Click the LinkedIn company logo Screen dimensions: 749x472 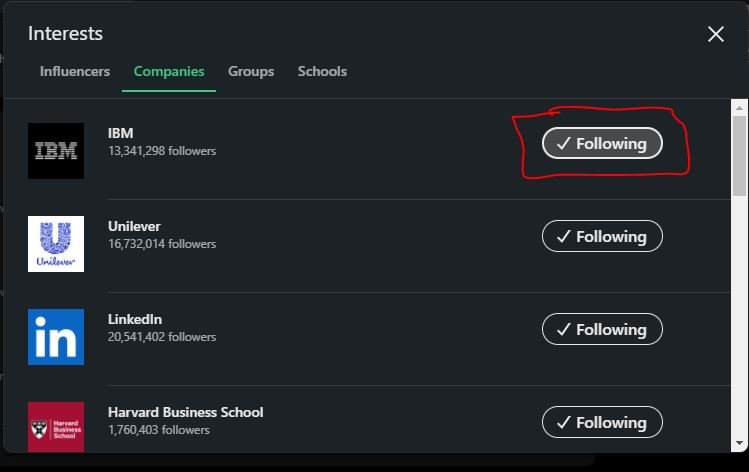pyautogui.click(x=56, y=337)
